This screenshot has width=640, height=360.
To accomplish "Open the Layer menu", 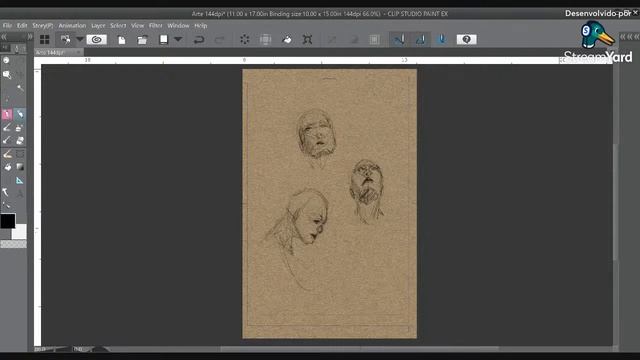I will coord(98,25).
